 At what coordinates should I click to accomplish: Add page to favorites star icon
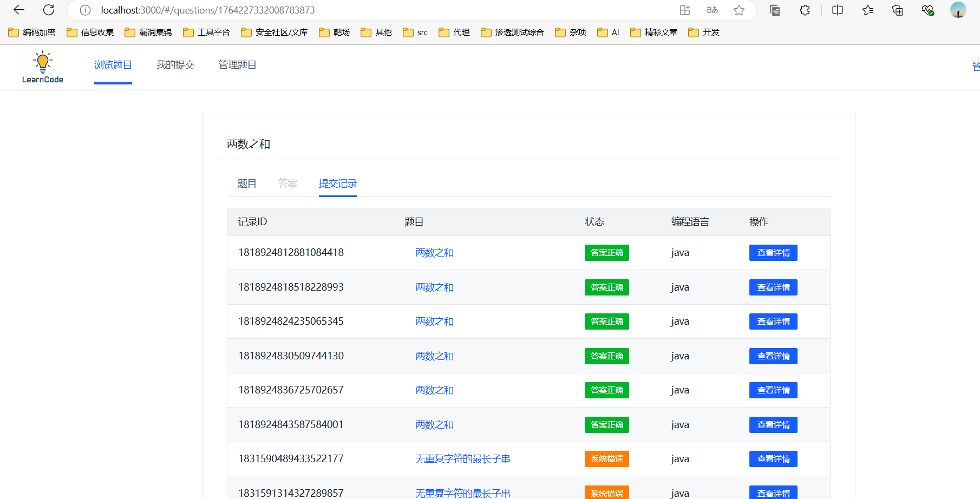[x=739, y=10]
